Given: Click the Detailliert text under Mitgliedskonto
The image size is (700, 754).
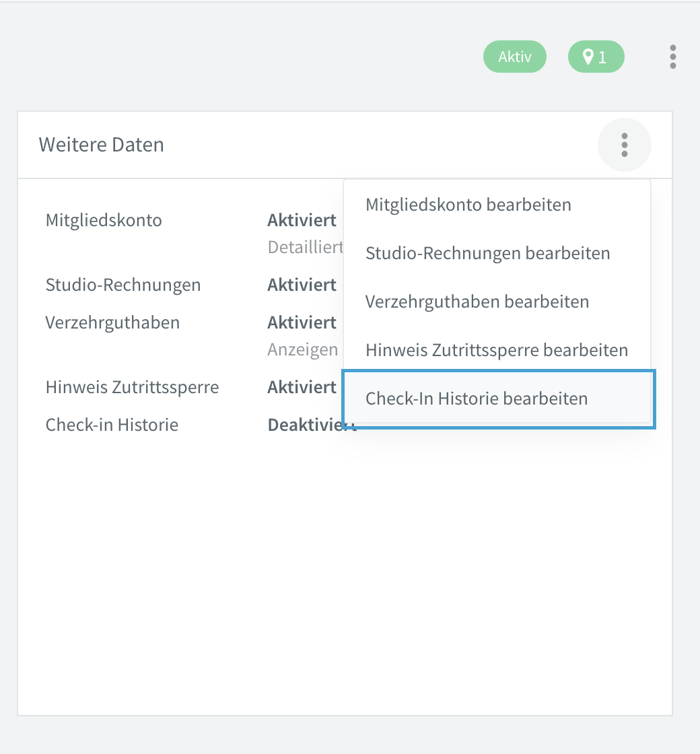Looking at the screenshot, I should (306, 247).
